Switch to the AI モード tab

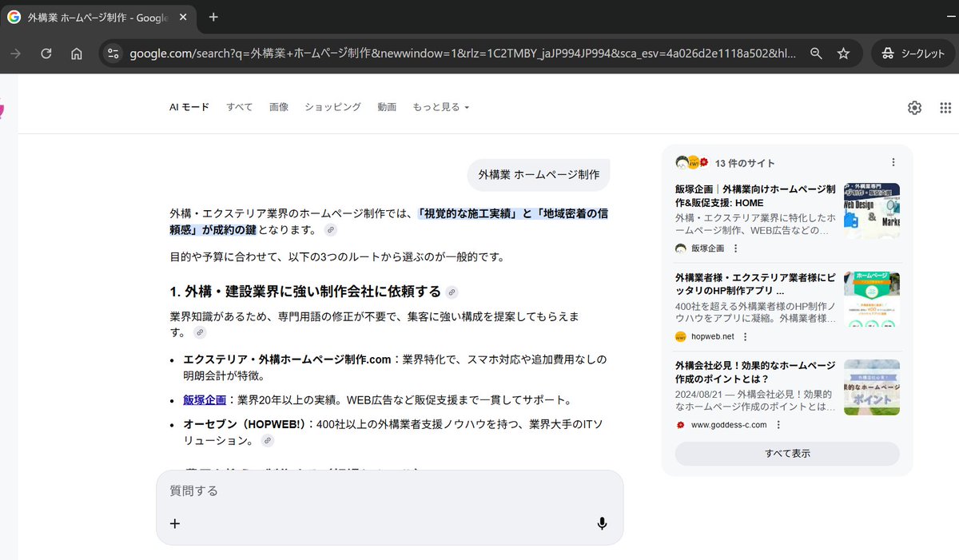pyautogui.click(x=189, y=107)
